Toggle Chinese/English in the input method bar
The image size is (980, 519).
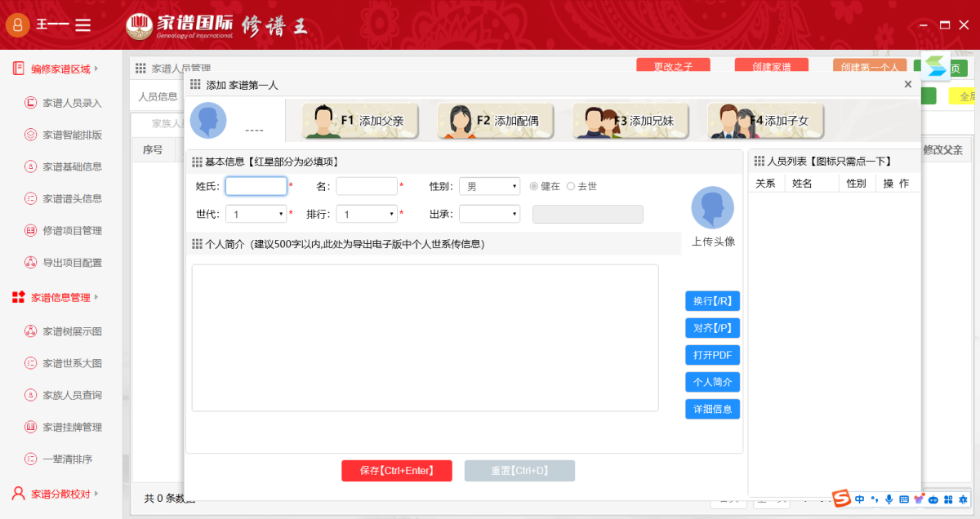coord(859,499)
